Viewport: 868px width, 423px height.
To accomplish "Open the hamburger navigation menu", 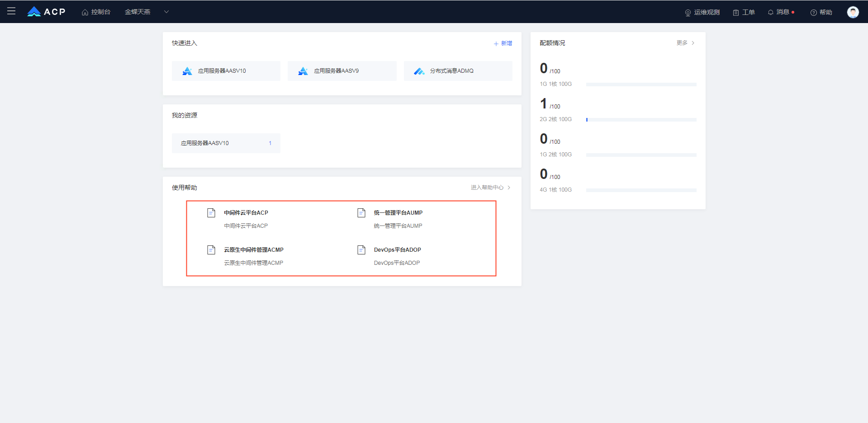I will (x=11, y=11).
